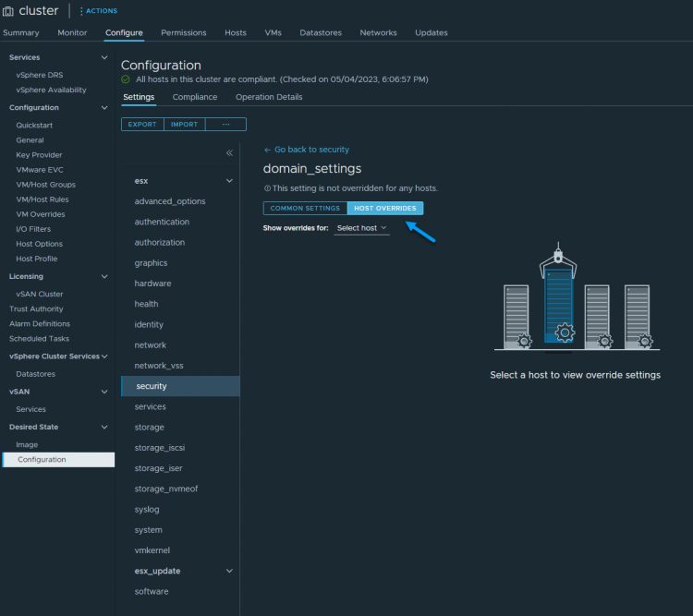Collapse vSphere Cluster Services section chevron

(104, 356)
